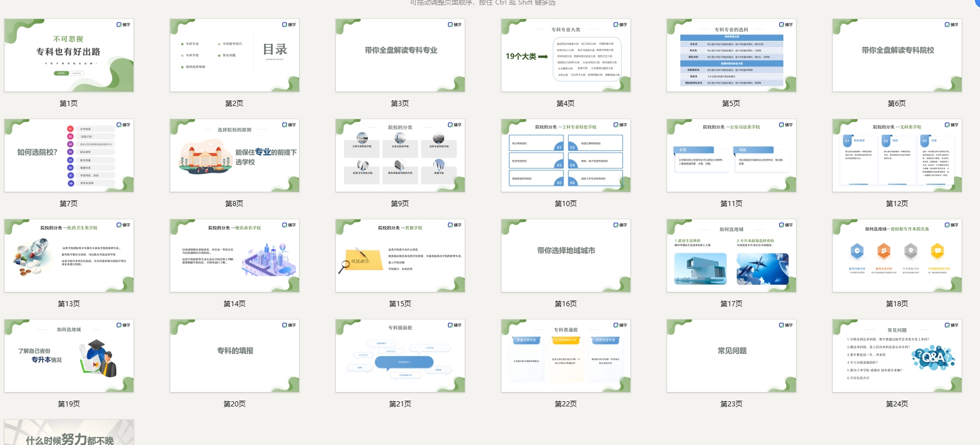The width and height of the screenshot is (980, 445).
Task: Open the 带你选择地域城市 section slide
Action: tap(566, 256)
